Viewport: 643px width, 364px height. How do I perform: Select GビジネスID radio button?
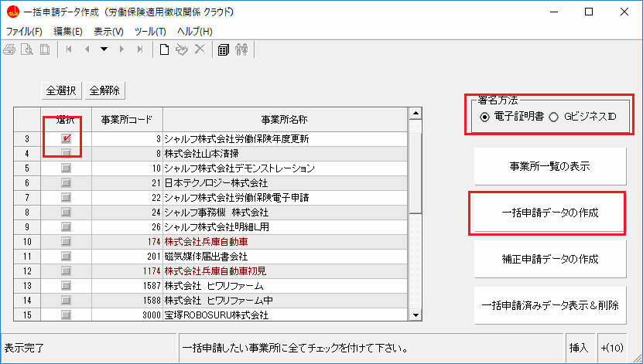tap(553, 117)
